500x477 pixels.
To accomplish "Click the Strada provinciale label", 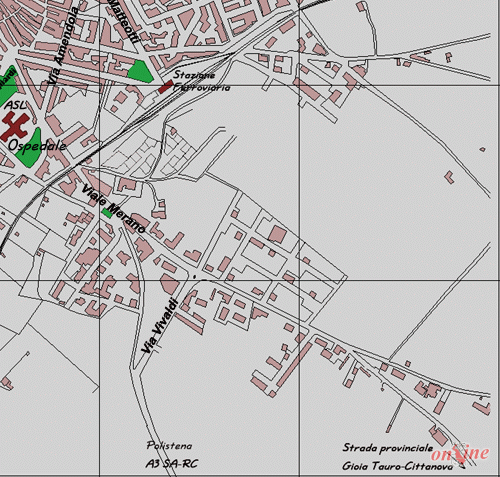I will pos(388,448).
